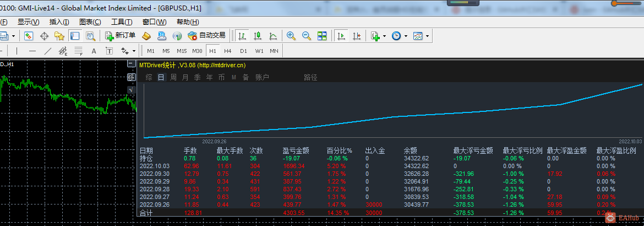The width and height of the screenshot is (644, 226).
Task: Switch to 季 quarterly statistics tab
Action: click(x=197, y=77)
